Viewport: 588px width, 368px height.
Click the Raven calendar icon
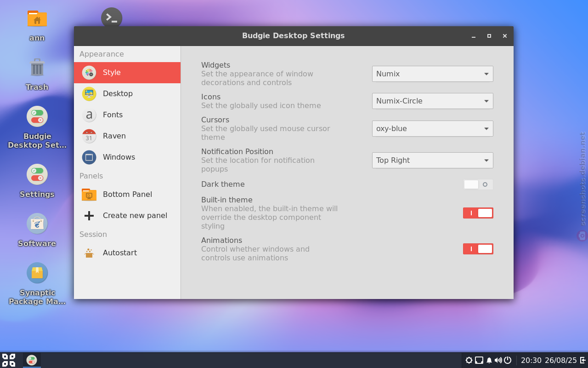click(x=89, y=136)
